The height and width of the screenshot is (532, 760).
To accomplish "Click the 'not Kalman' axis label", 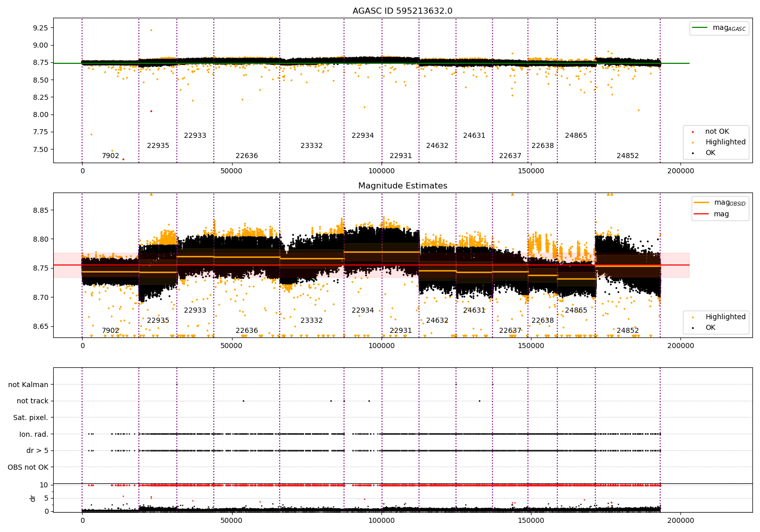I will point(28,385).
